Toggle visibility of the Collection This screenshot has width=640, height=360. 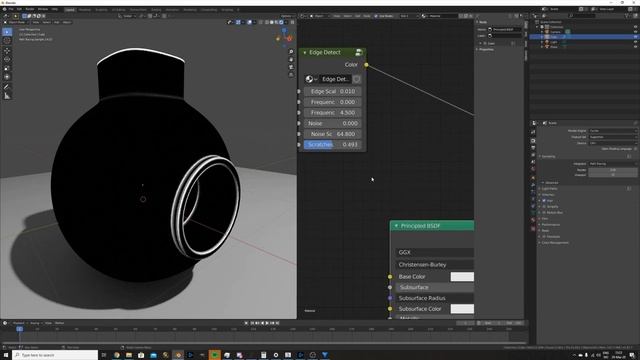(635, 27)
